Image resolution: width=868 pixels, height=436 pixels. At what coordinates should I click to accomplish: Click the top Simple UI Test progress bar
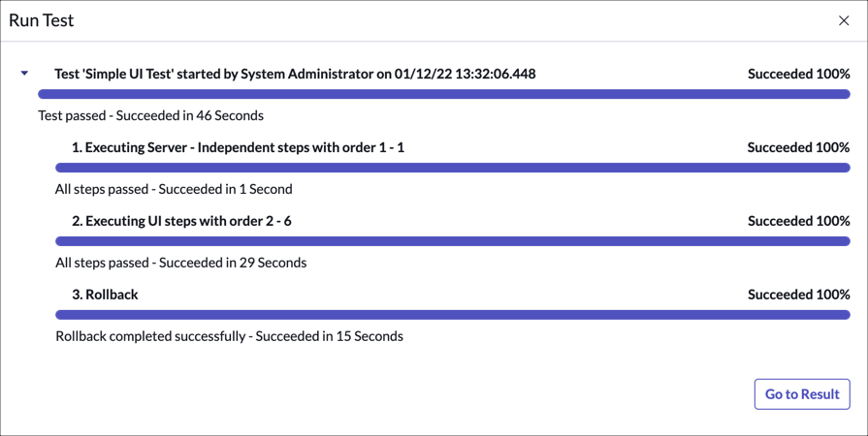click(x=443, y=94)
